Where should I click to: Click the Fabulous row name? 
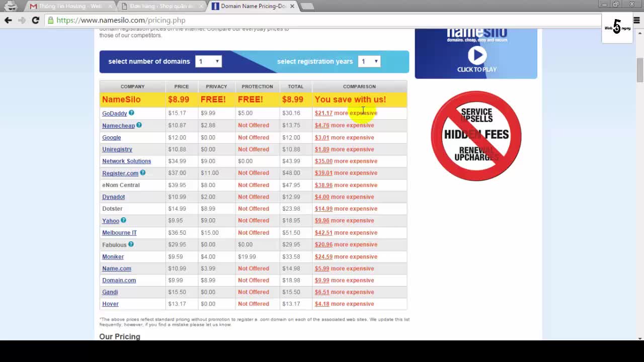(114, 245)
